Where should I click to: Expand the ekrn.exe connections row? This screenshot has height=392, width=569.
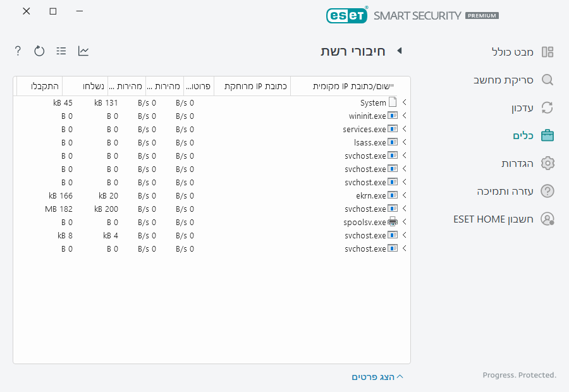pyautogui.click(x=404, y=195)
